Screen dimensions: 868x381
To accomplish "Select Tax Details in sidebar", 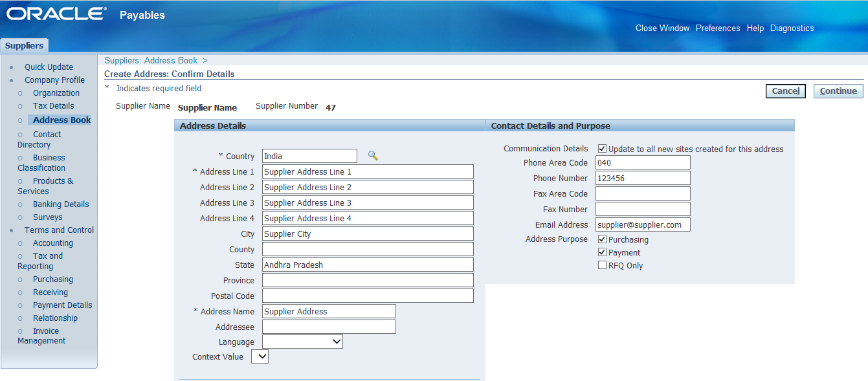I will coord(53,106).
